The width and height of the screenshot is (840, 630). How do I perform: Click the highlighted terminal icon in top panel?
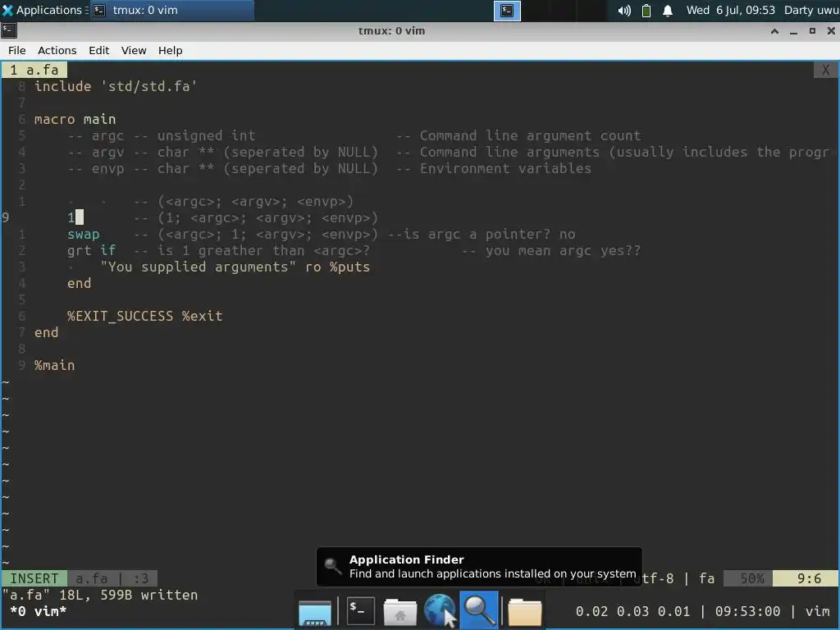click(507, 11)
